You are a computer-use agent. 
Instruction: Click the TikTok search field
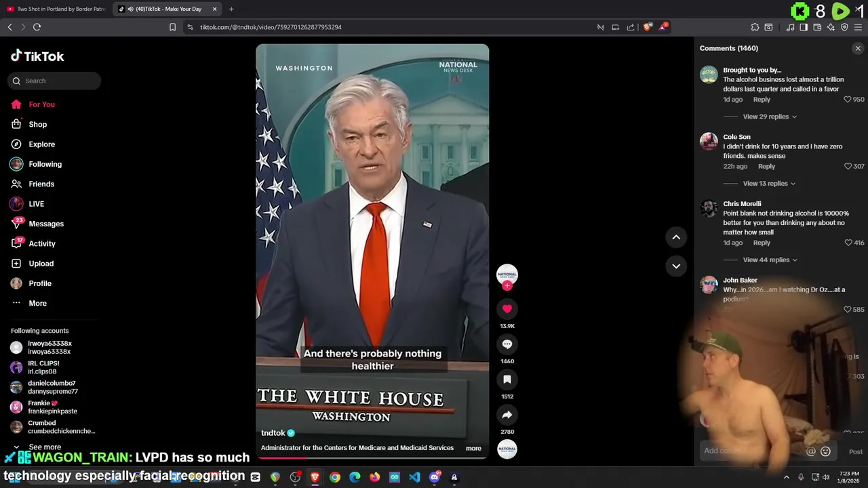click(x=54, y=81)
